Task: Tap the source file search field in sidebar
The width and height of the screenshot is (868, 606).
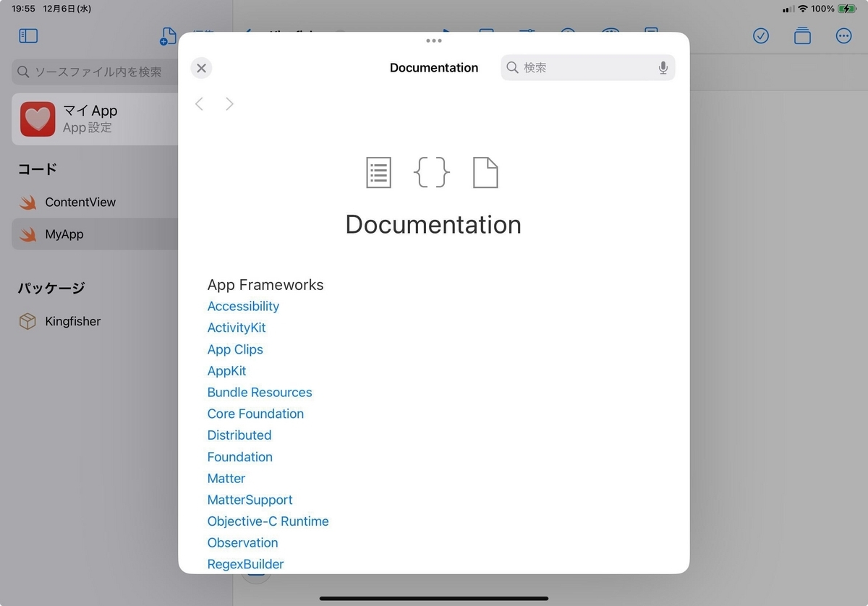Action: (x=95, y=72)
